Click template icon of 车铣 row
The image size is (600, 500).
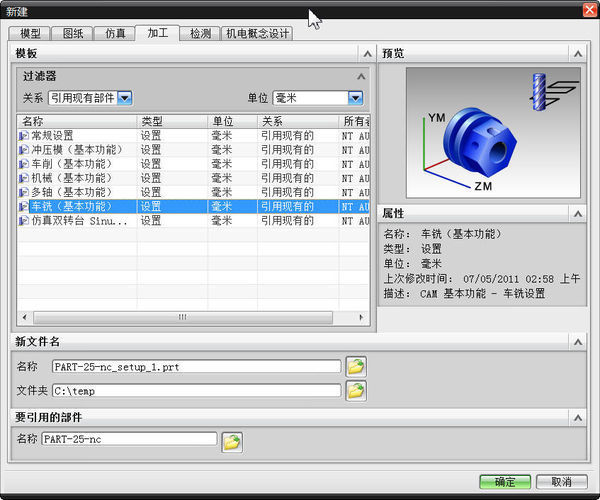(x=24, y=206)
